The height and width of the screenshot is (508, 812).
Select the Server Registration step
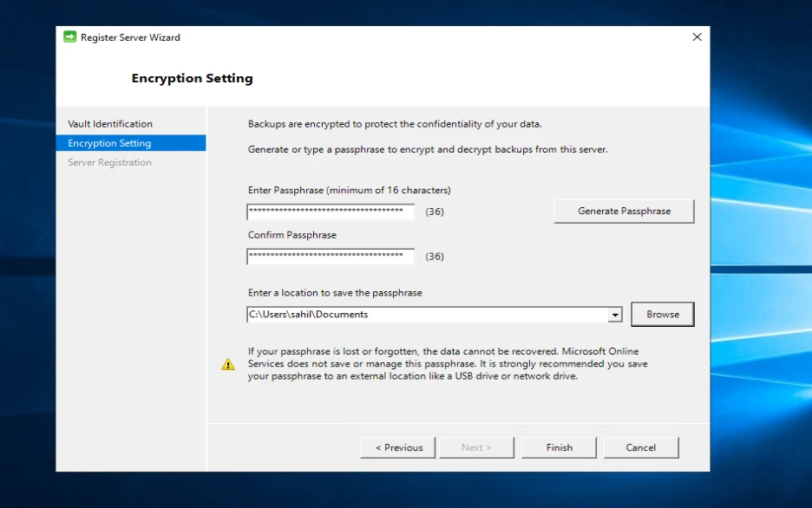[108, 162]
